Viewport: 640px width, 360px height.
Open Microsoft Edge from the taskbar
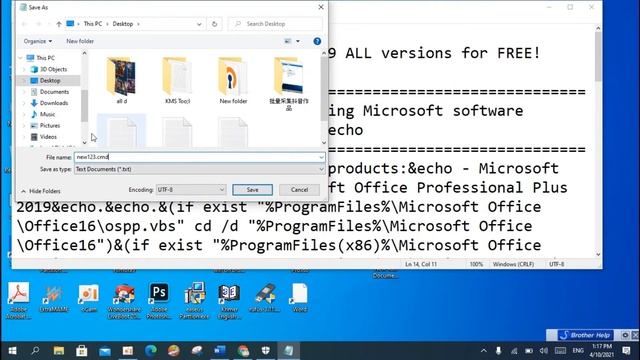[x=151, y=351]
